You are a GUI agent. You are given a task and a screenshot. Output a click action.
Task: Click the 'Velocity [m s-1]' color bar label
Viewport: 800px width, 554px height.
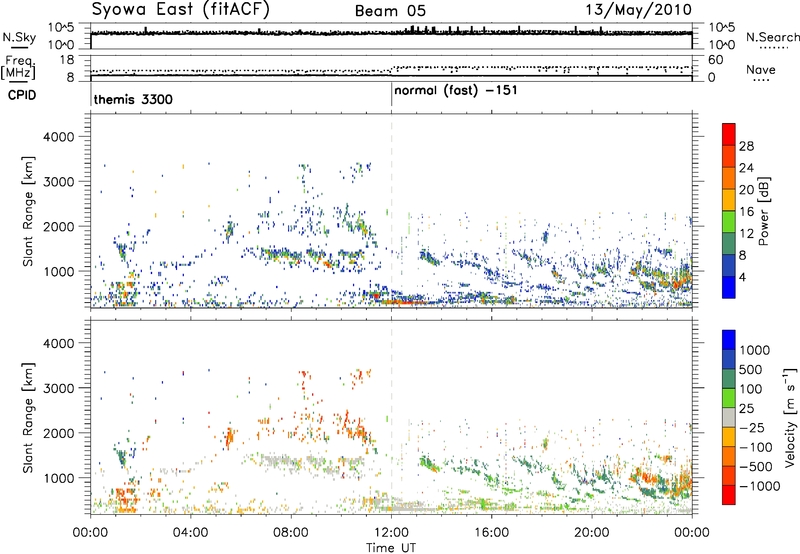790,417
